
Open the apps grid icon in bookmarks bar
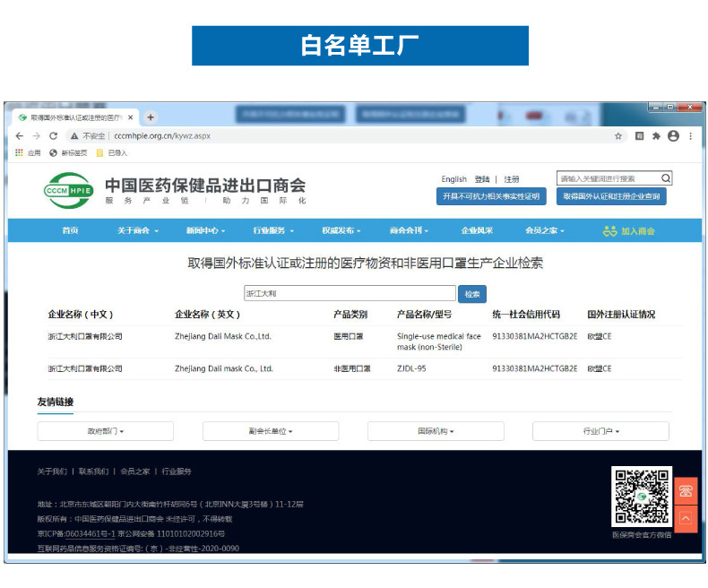(x=19, y=152)
